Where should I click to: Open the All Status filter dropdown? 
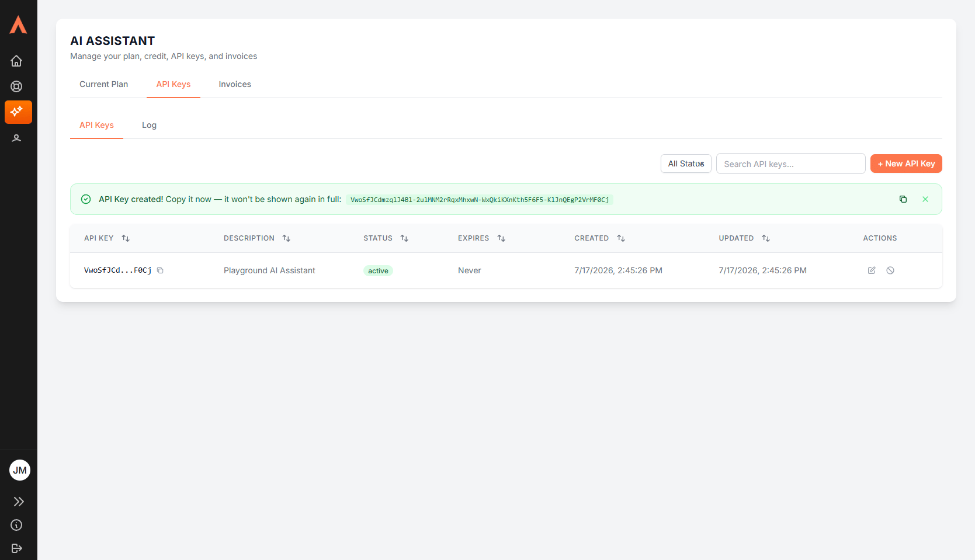tap(686, 164)
